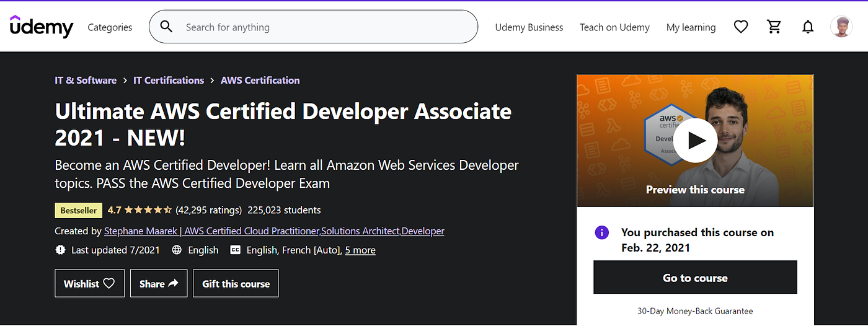This screenshot has width=868, height=326.
Task: Click the Preview this course thumbnail
Action: click(x=695, y=141)
